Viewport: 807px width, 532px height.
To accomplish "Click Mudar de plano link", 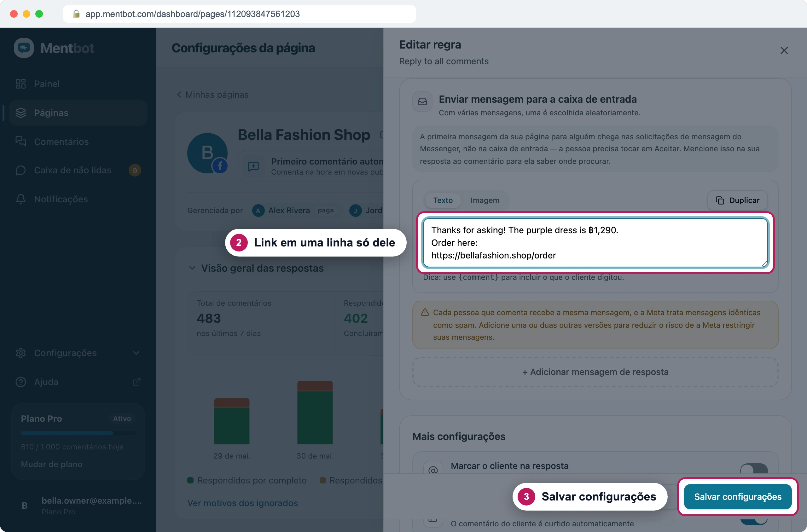I will coord(52,464).
